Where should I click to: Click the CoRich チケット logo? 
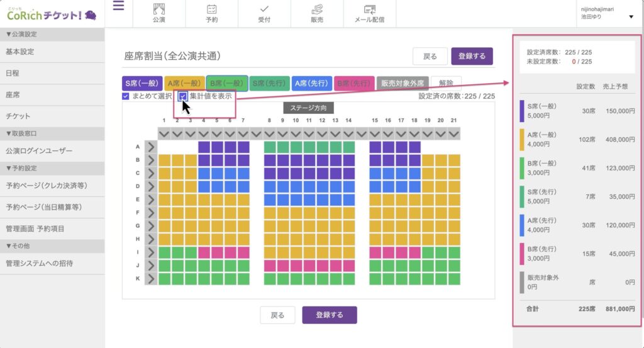(51, 14)
